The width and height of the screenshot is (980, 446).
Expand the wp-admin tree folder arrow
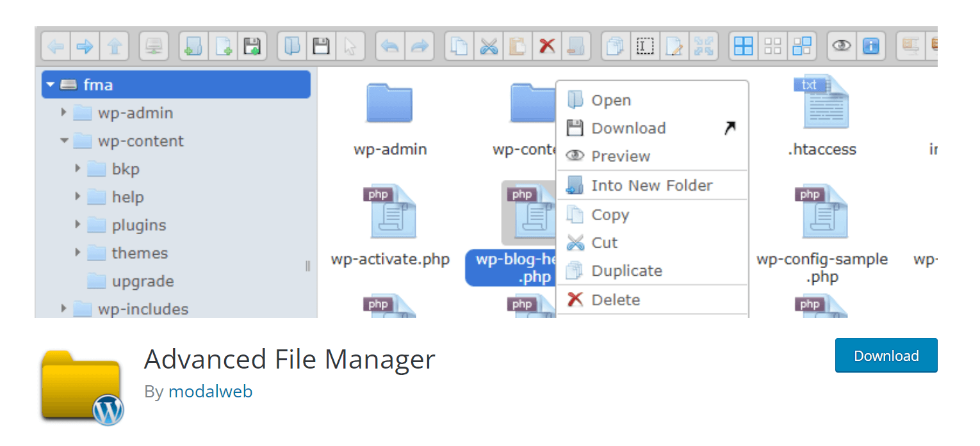coord(63,113)
